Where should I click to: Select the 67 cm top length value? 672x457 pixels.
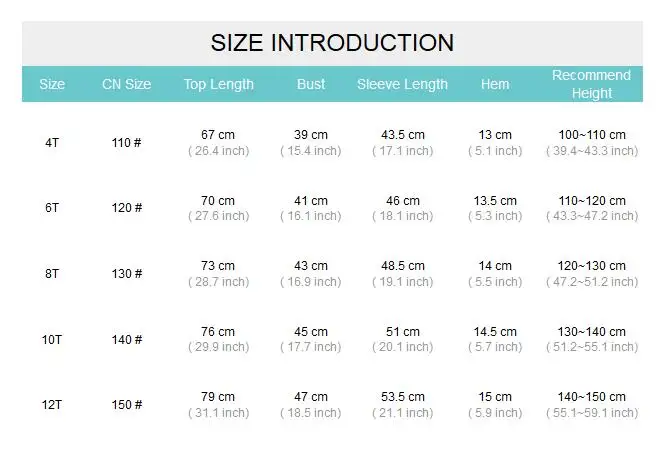click(x=218, y=135)
